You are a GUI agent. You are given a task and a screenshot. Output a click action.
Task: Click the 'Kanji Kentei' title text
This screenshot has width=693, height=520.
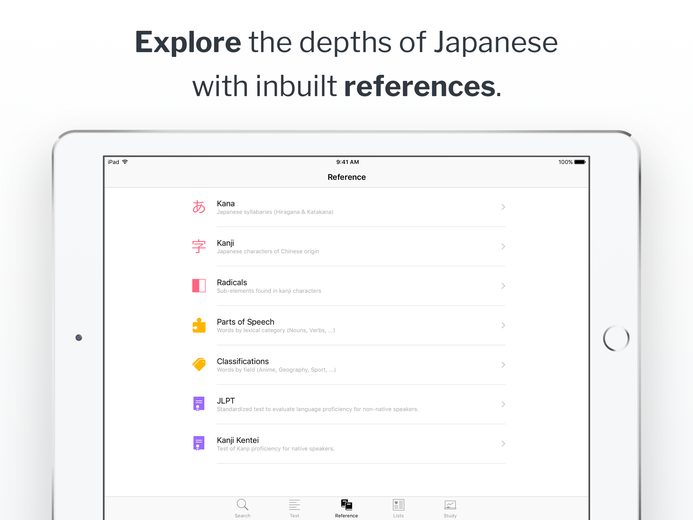pyautogui.click(x=238, y=440)
